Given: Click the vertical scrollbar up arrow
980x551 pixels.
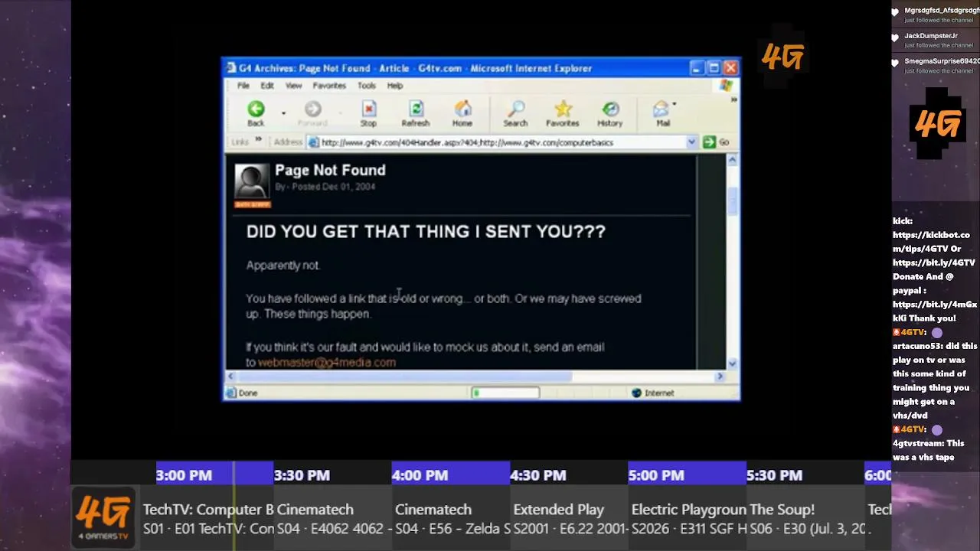Looking at the screenshot, I should [732, 160].
